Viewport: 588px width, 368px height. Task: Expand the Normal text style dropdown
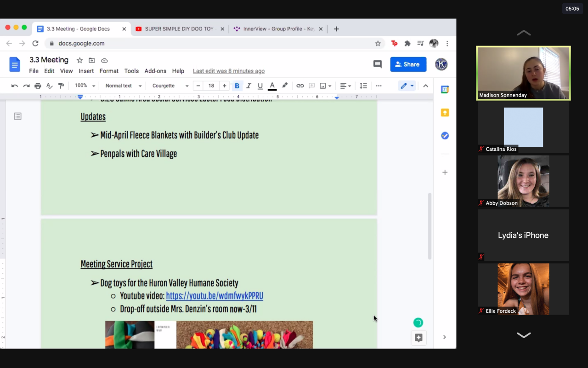(x=123, y=86)
